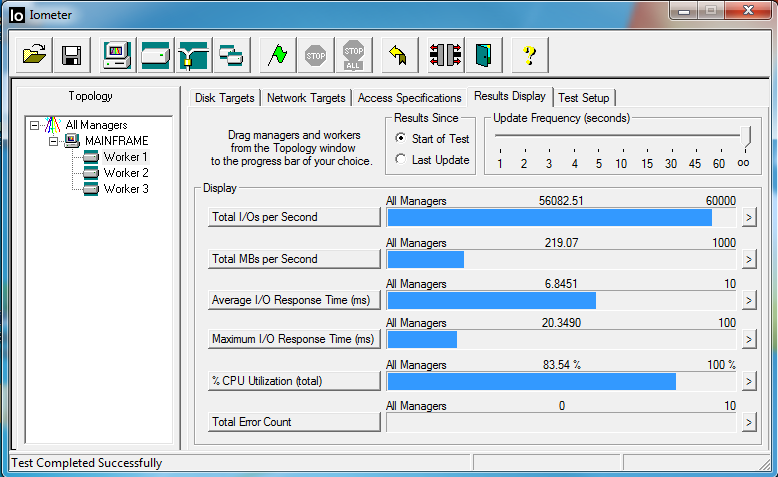Save the test configuration file
The height and width of the screenshot is (477, 778).
[x=71, y=55]
